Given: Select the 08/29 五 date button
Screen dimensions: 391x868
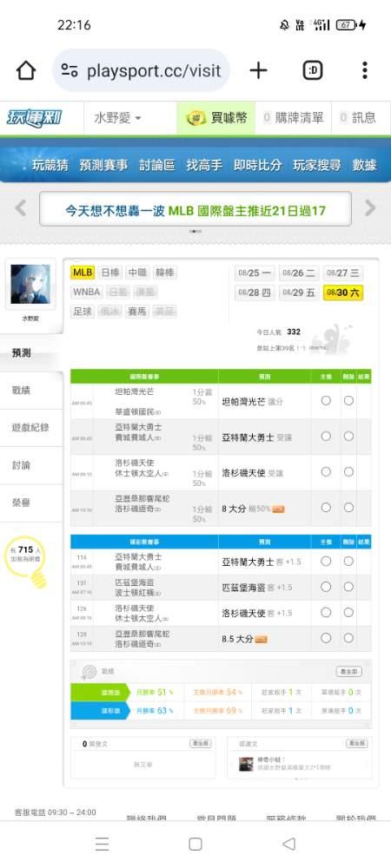Looking at the screenshot, I should [x=299, y=293].
